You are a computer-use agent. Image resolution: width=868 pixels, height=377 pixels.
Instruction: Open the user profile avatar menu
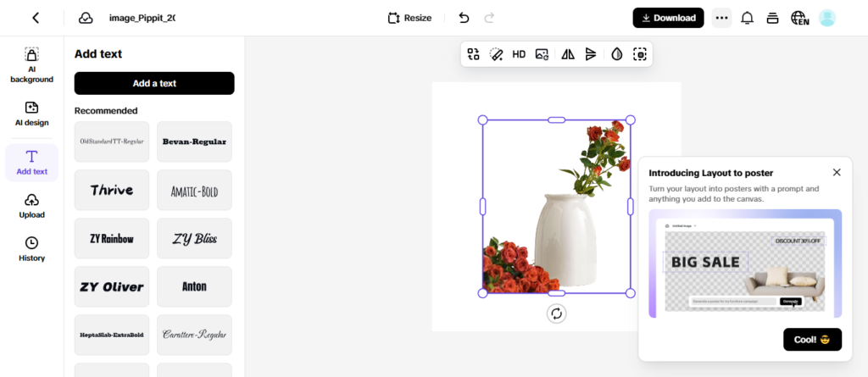(827, 18)
